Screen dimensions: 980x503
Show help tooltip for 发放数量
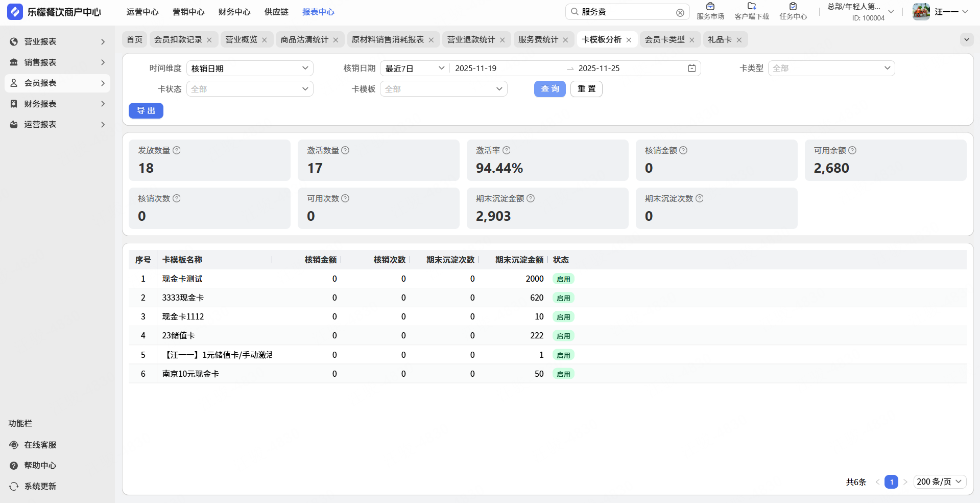pyautogui.click(x=177, y=150)
